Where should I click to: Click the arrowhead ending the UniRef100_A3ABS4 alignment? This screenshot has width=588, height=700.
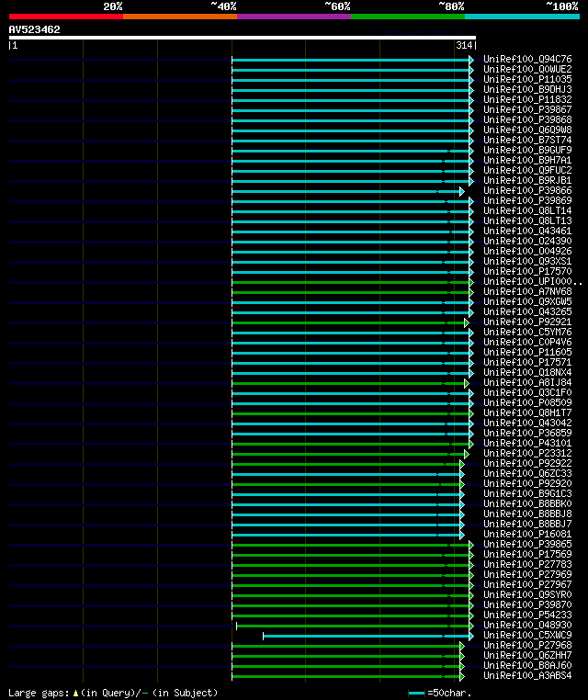[462, 677]
